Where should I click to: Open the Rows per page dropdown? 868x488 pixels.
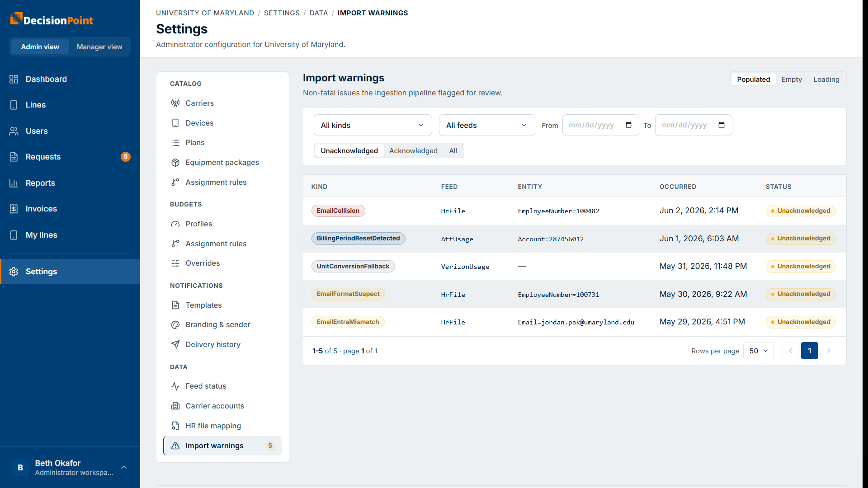(759, 351)
